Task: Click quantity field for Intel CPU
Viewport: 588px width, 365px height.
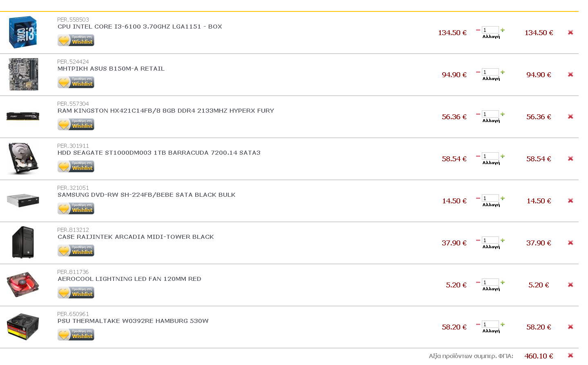Action: click(490, 30)
